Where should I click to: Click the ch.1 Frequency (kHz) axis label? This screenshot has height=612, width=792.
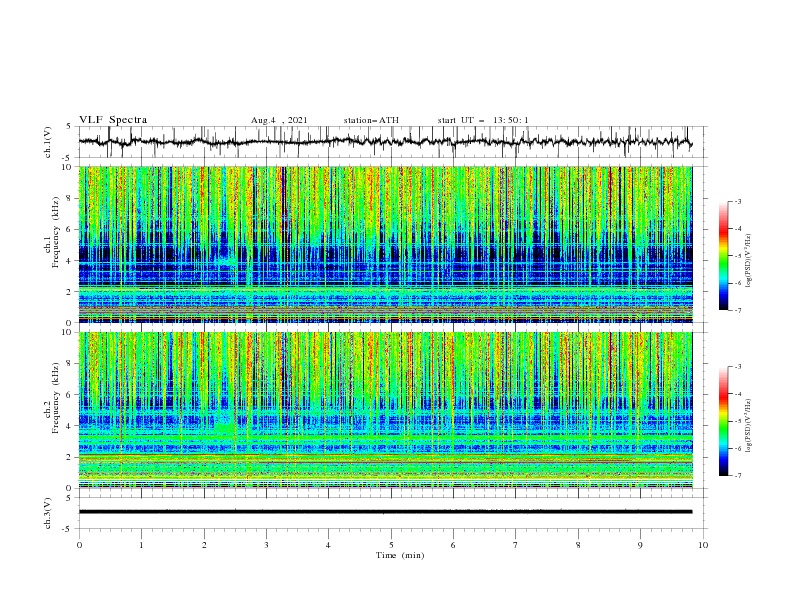51,230
